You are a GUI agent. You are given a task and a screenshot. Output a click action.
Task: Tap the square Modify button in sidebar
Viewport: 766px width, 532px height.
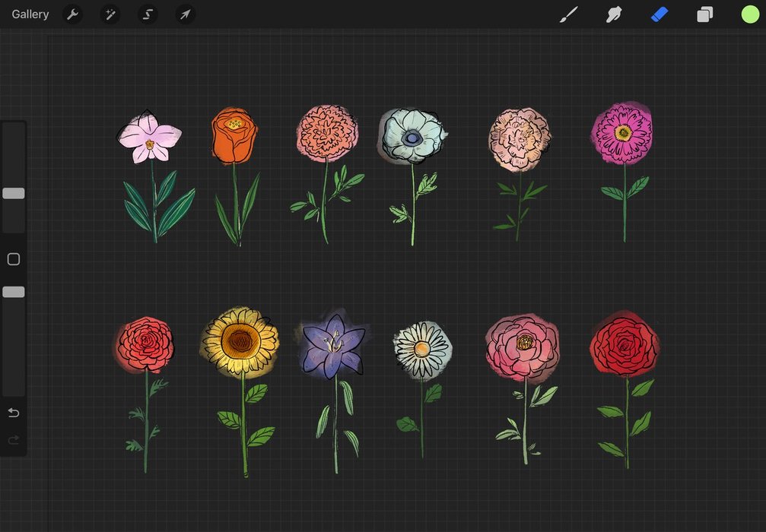pos(14,259)
